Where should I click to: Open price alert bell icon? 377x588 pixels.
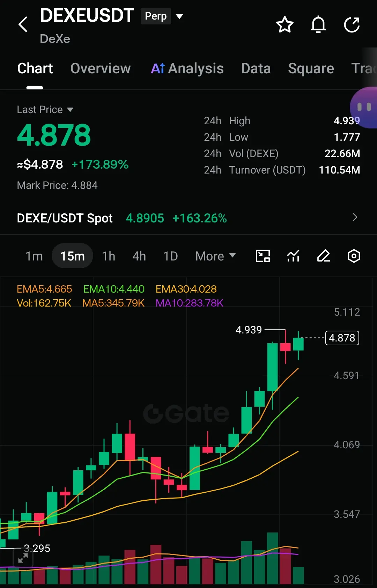click(x=318, y=24)
